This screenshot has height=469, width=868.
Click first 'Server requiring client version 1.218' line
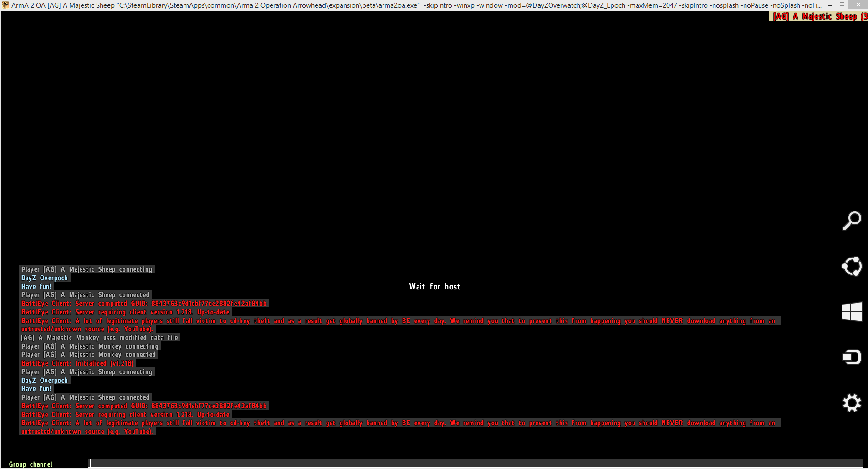[125, 312]
